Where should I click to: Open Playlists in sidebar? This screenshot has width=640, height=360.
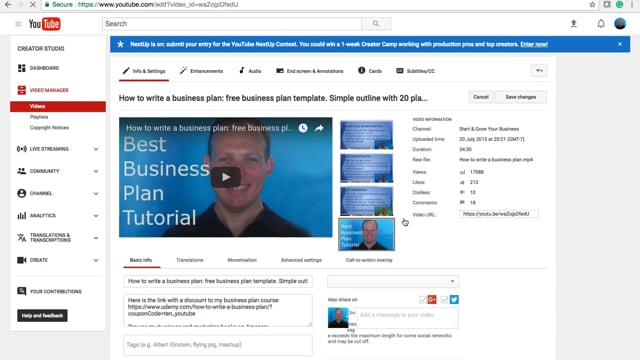(x=39, y=117)
